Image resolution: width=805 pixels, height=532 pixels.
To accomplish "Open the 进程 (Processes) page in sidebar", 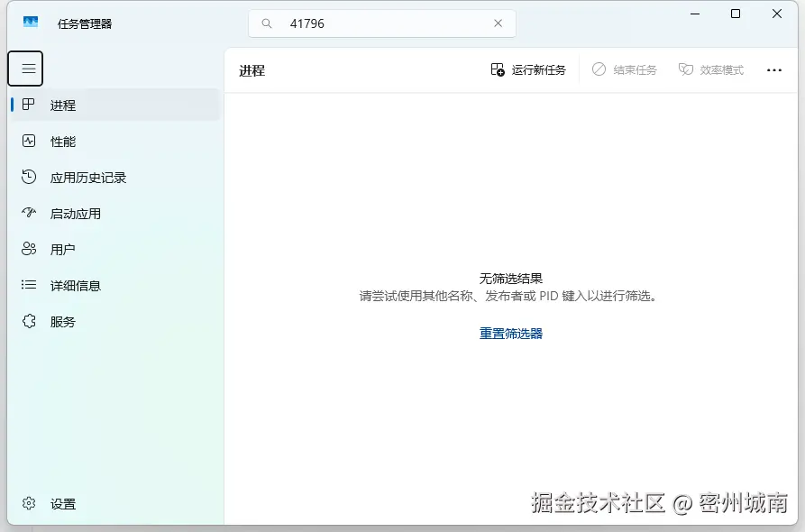I will [x=115, y=105].
